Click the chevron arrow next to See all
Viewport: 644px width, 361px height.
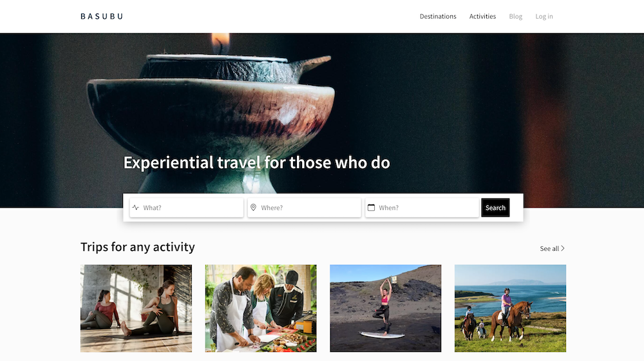point(563,248)
